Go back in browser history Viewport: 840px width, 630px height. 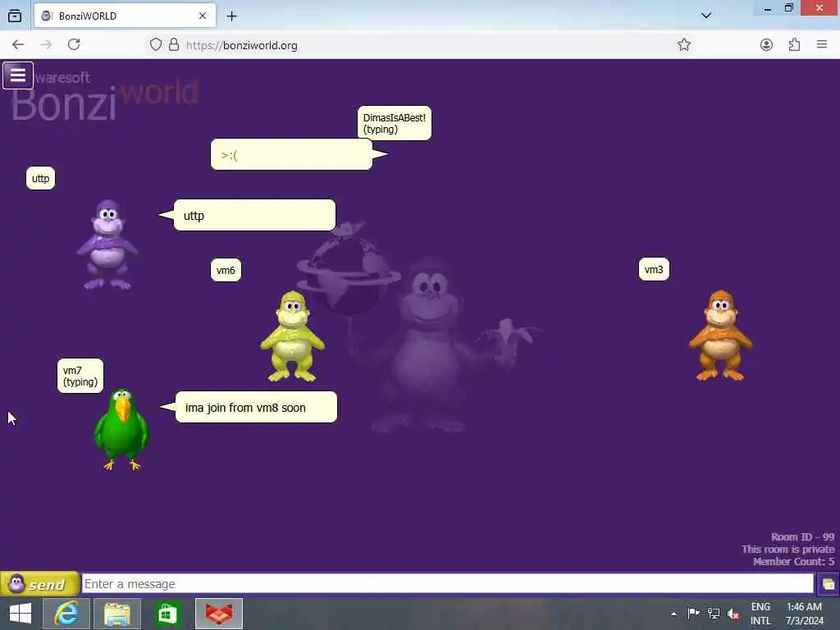tap(18, 45)
